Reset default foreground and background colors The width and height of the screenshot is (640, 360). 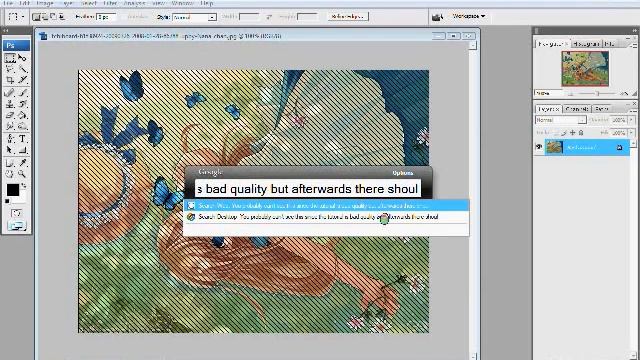click(7, 201)
